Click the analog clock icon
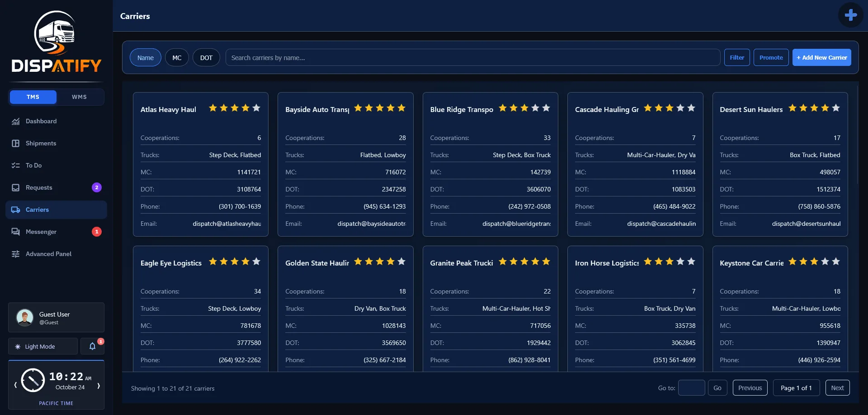This screenshot has height=415, width=868. 33,380
